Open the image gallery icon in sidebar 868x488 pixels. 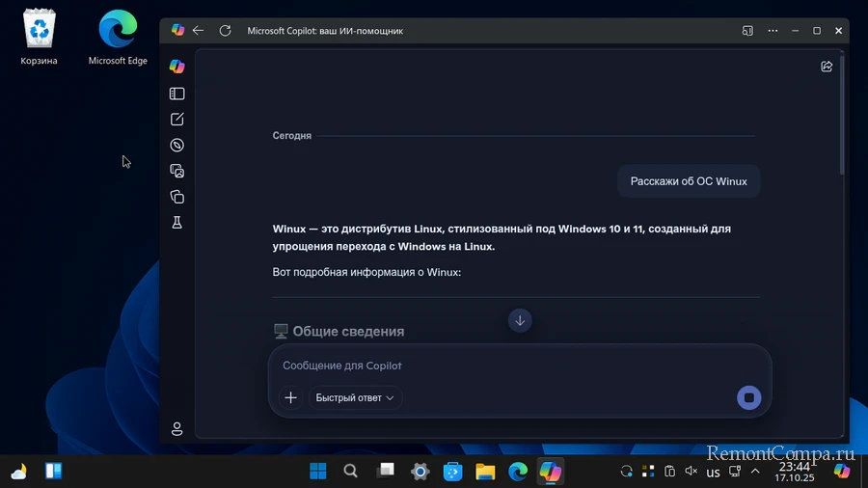[176, 171]
